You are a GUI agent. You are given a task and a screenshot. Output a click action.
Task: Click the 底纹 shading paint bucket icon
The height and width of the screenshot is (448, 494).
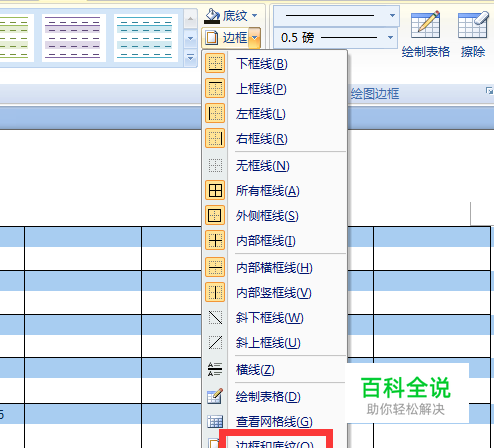pos(212,16)
